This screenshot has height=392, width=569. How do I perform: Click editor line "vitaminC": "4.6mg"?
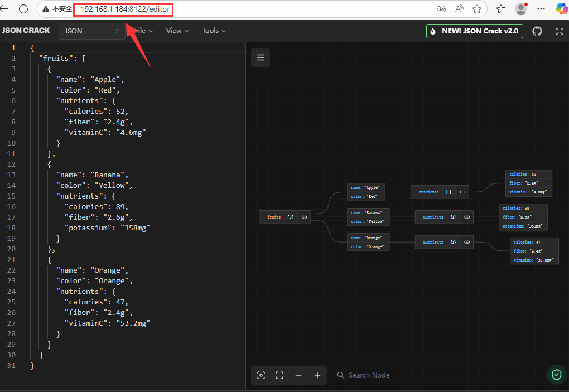coord(105,133)
